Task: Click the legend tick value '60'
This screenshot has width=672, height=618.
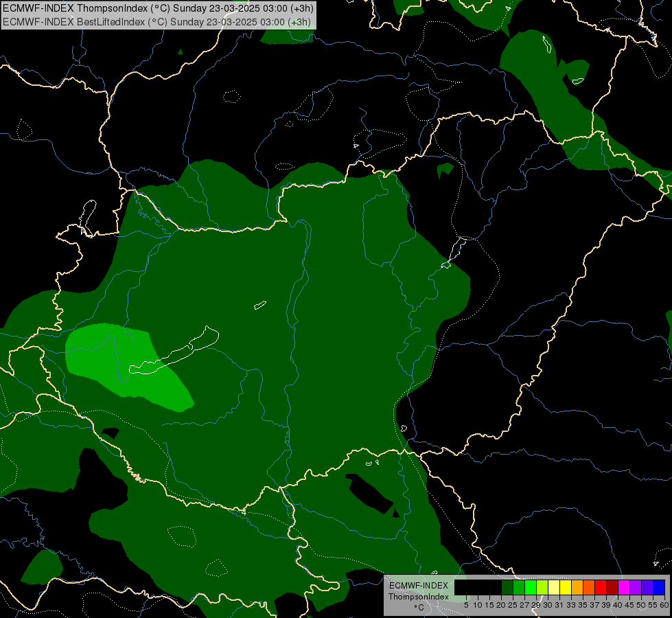Action: coord(664,605)
